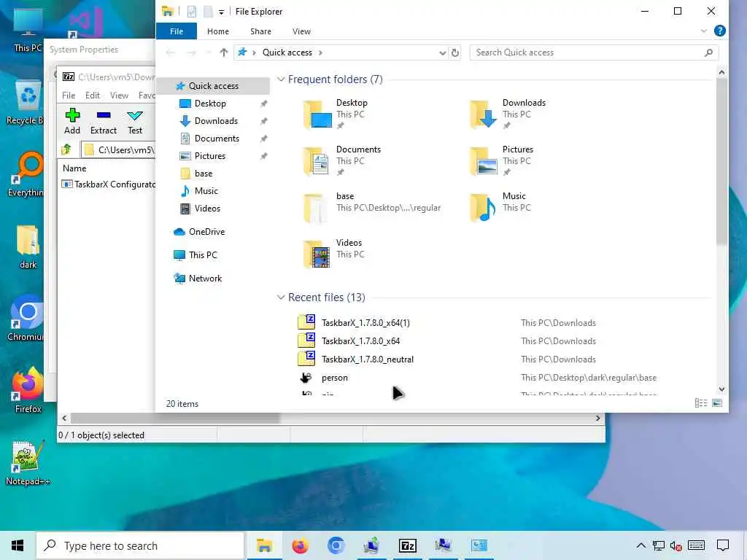Open Downloads in the navigation pane

(x=216, y=121)
